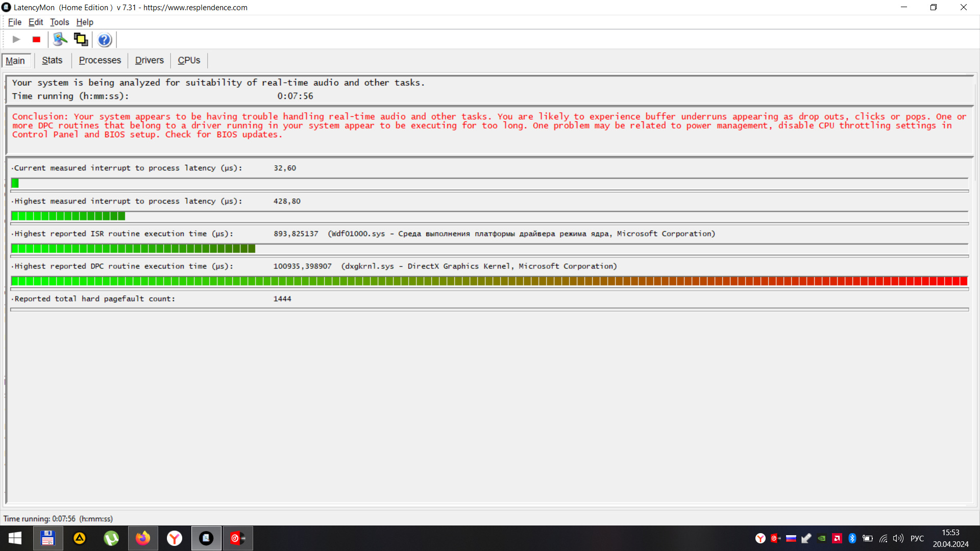Select the CPUs tab
Screen dimensions: 980x551
(x=189, y=60)
